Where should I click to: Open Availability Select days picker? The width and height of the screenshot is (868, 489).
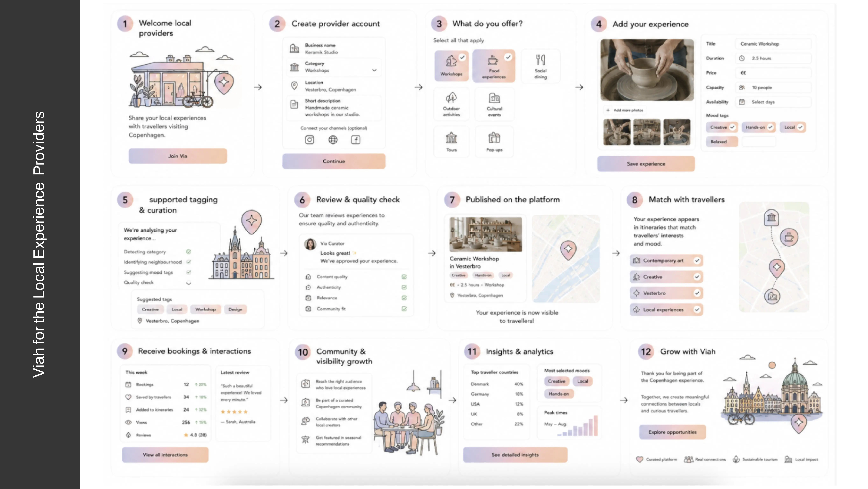click(773, 102)
